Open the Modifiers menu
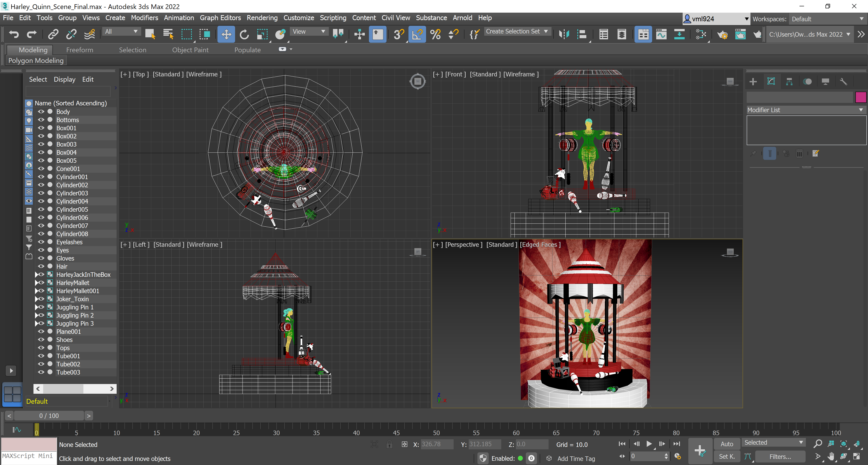 click(x=145, y=18)
